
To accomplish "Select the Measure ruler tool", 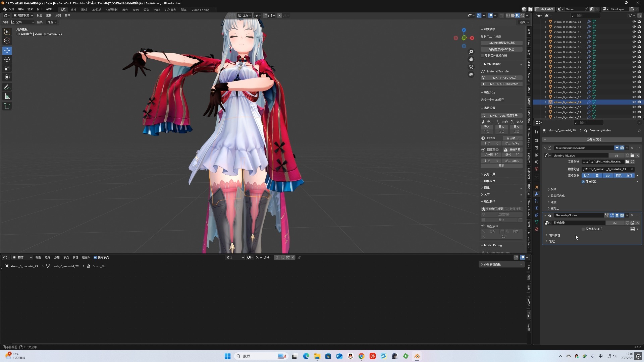I will pyautogui.click(x=7, y=96).
